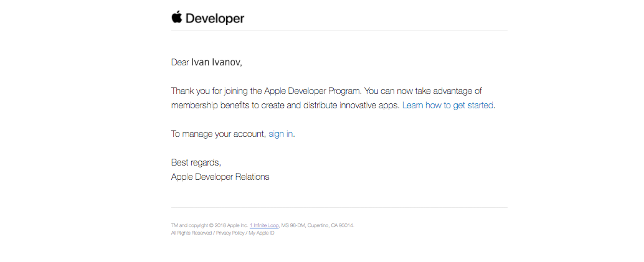Click the Apple Developer Relations signature

(x=220, y=177)
